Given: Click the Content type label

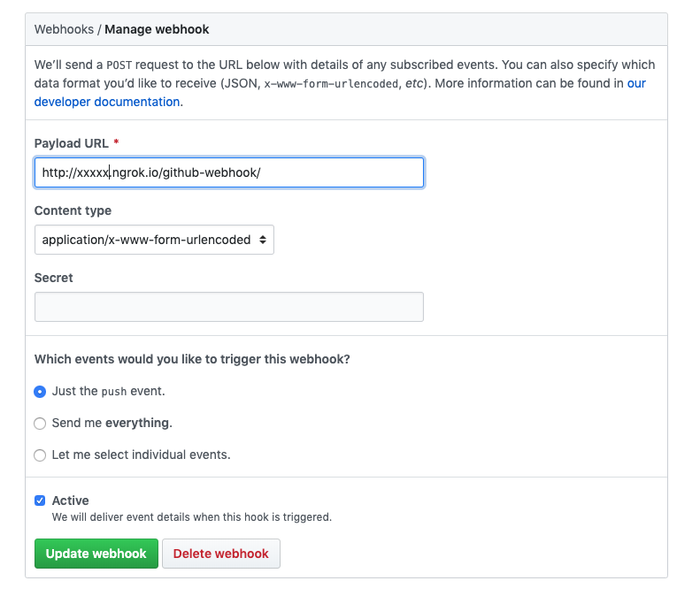Looking at the screenshot, I should (73, 210).
